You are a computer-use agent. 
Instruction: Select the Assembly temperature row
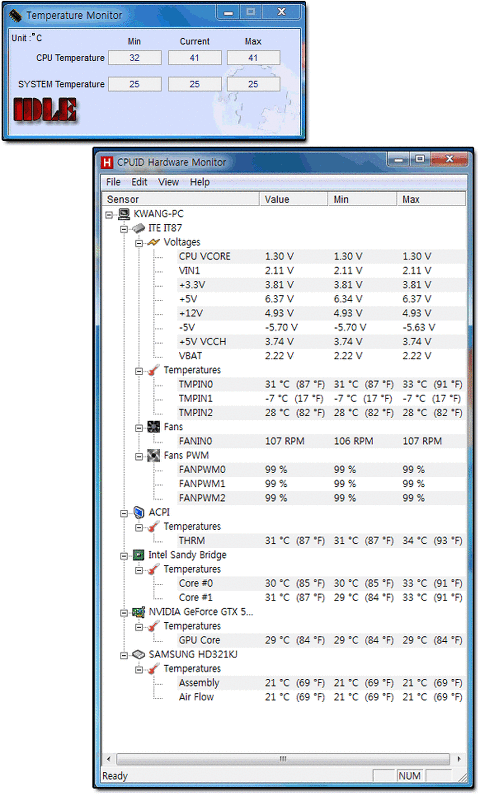point(321,683)
